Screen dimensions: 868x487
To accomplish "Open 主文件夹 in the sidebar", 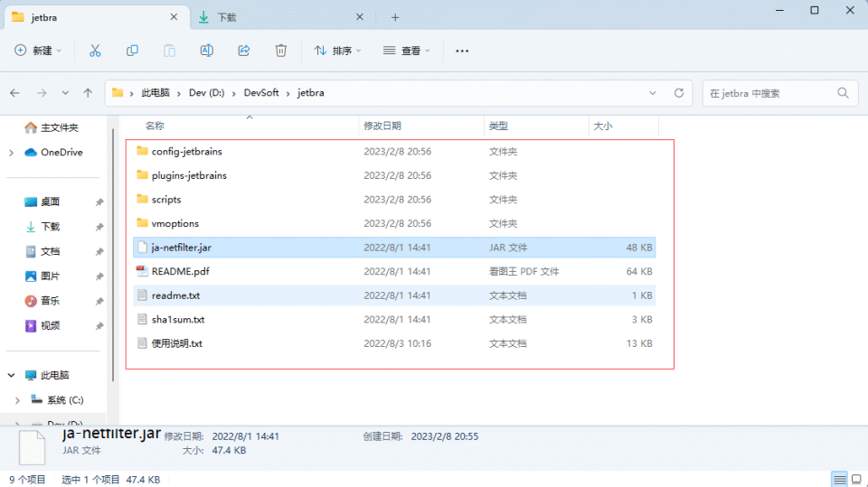I will [x=52, y=127].
